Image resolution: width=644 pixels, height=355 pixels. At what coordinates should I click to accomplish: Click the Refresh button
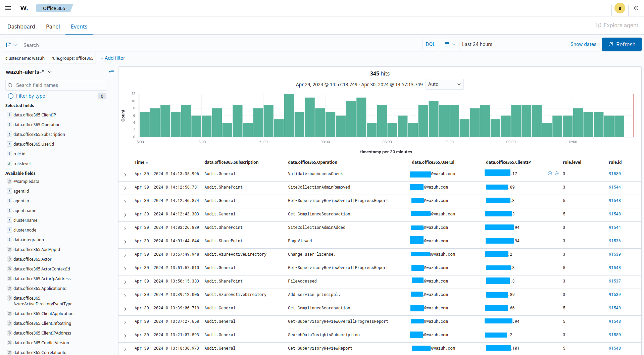[x=621, y=44]
